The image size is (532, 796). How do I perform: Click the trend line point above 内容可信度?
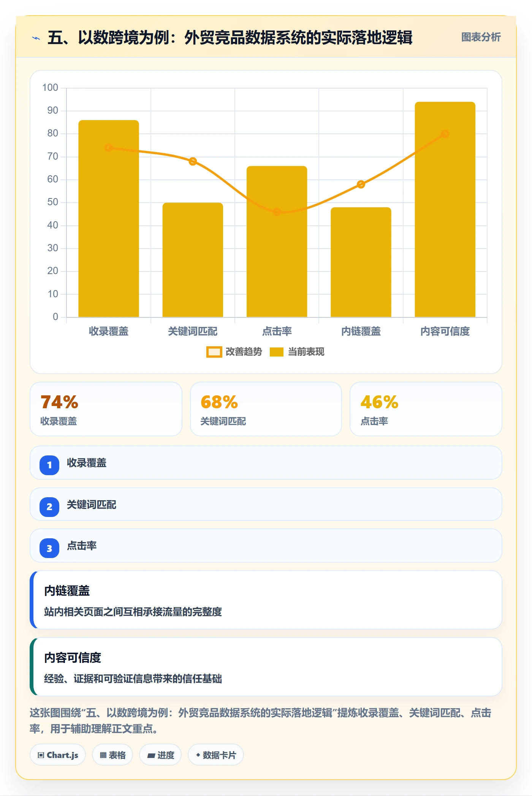[445, 134]
